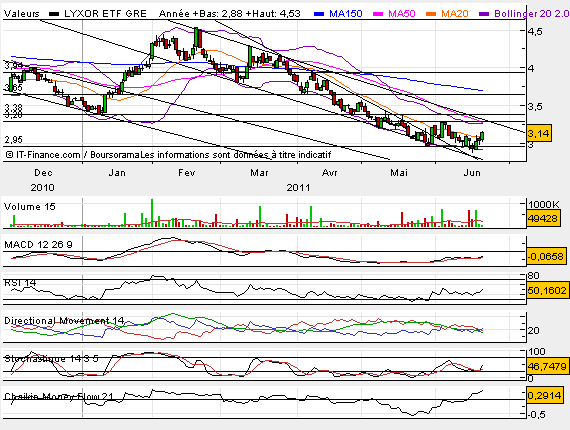
Task: Click the 'Année +Bas: 2,88 +Haut: 4,53' text
Action: pos(230,14)
